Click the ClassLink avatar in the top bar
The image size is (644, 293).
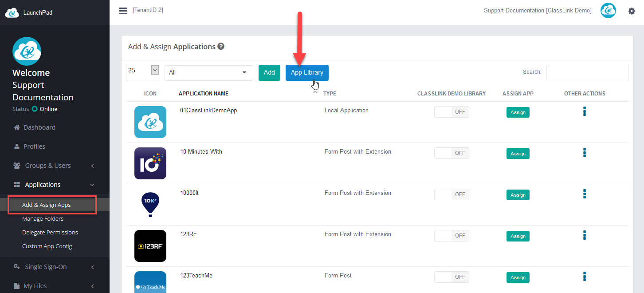[x=608, y=10]
